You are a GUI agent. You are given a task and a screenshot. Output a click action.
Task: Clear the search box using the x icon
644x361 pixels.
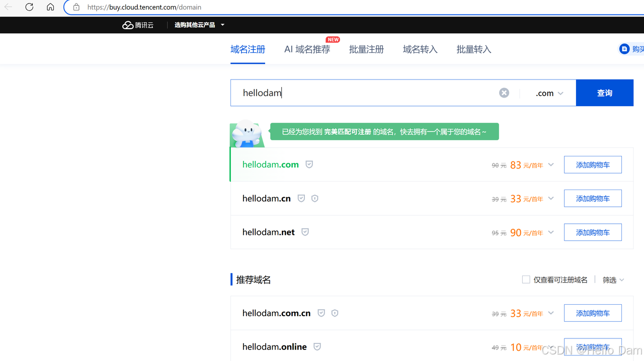504,93
